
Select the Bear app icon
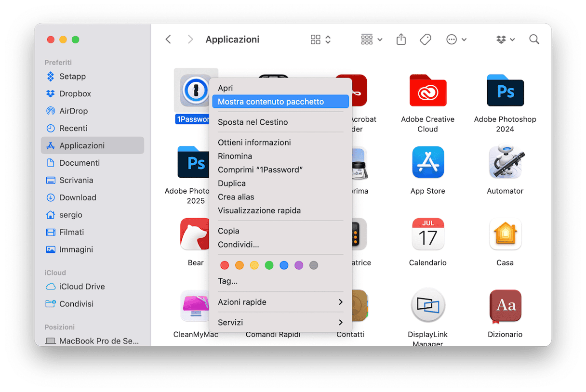pyautogui.click(x=196, y=235)
